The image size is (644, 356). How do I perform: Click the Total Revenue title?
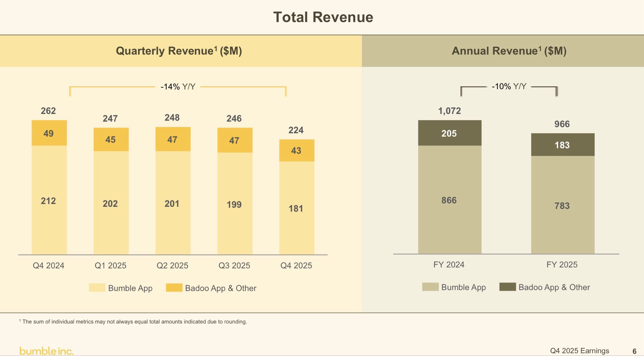click(x=323, y=17)
